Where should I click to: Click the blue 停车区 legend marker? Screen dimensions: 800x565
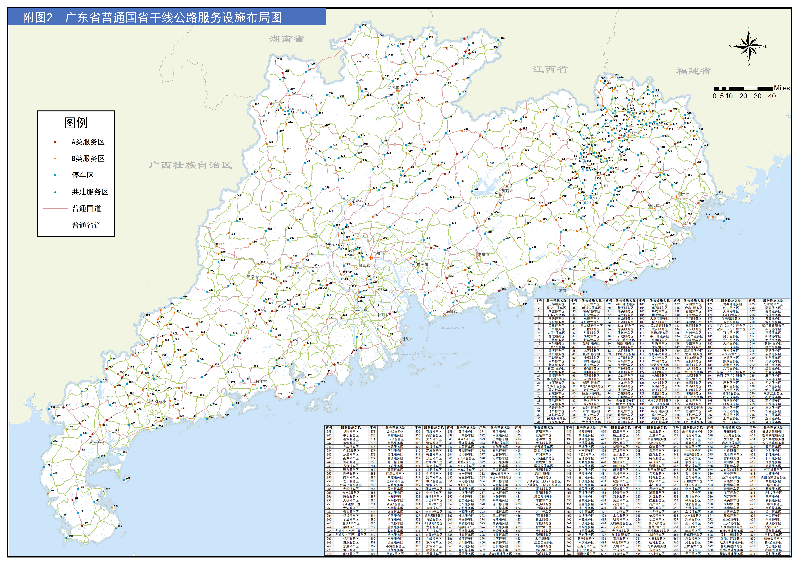[x=54, y=174]
